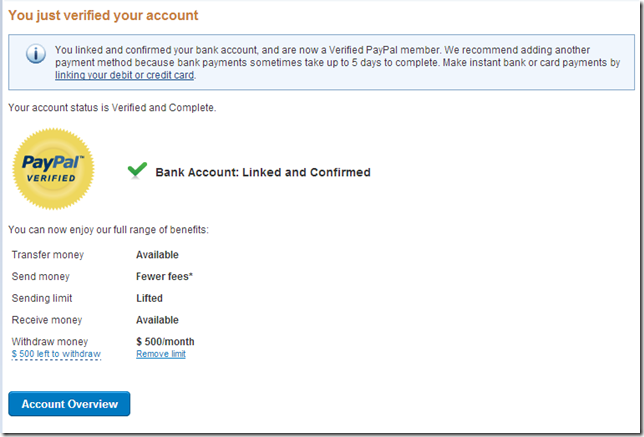The height and width of the screenshot is (437, 644).
Task: Click the 'Verified and Complete' status line
Action: (x=110, y=107)
